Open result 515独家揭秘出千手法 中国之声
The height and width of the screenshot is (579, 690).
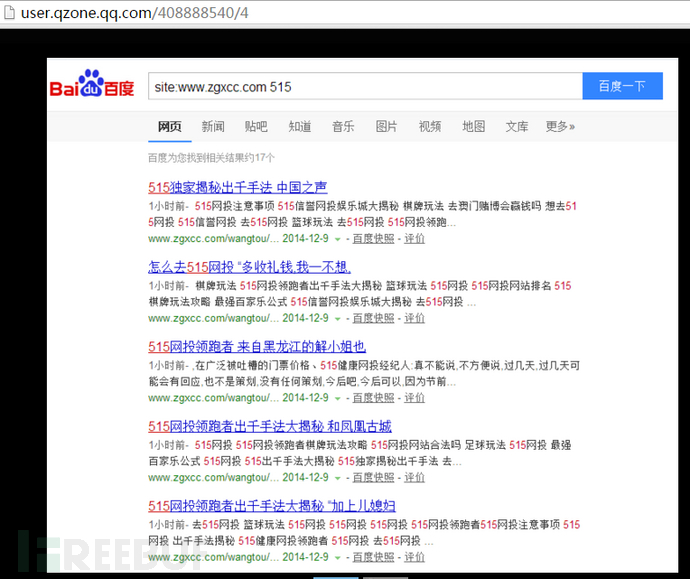point(238,187)
